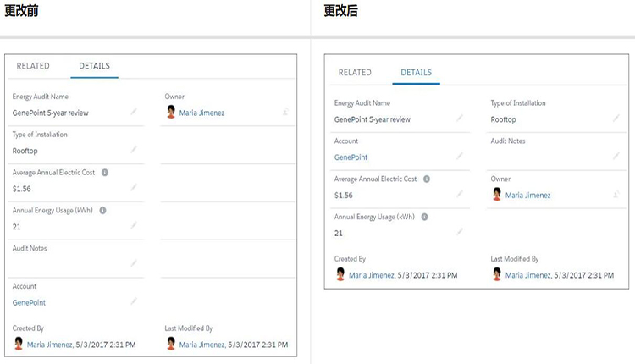Edit Audit Notes pencil in after panel
The height and width of the screenshot is (364, 635).
(x=616, y=157)
